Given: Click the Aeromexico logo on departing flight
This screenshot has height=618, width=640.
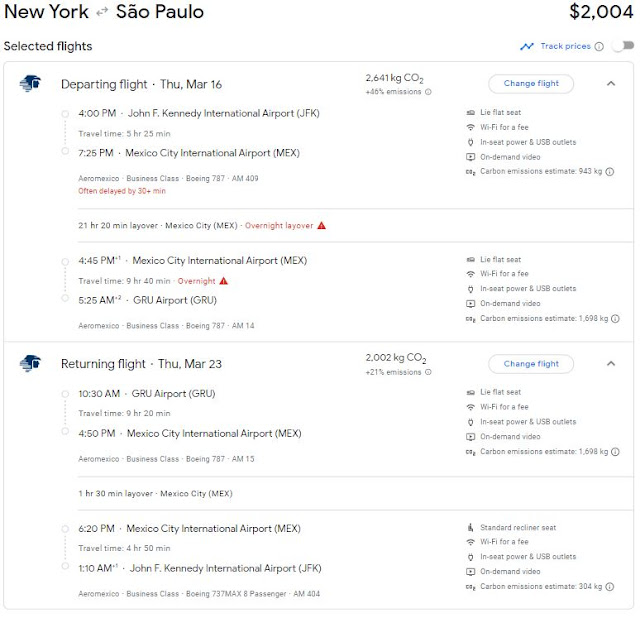Looking at the screenshot, I should tap(29, 84).
